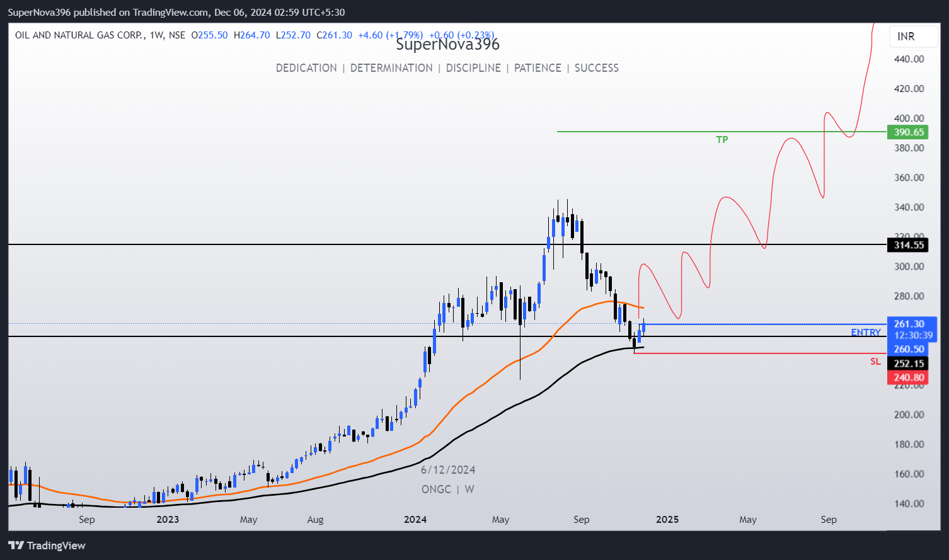Image resolution: width=949 pixels, height=560 pixels.
Task: Click the SuperNova396 chart title text
Action: (448, 44)
